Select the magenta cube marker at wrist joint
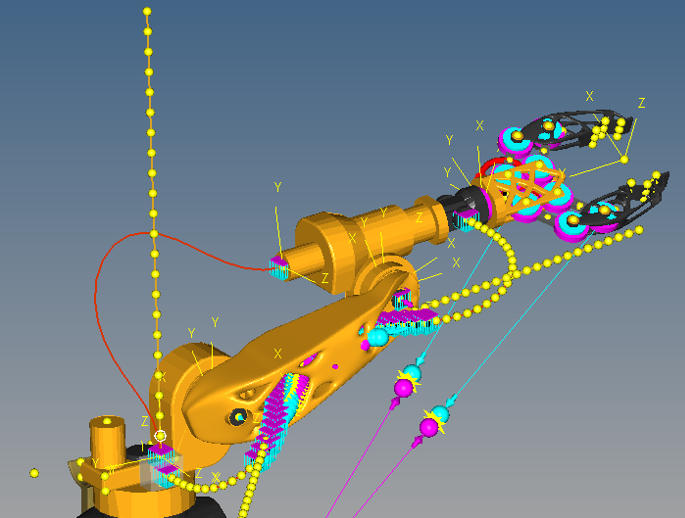685x518 pixels. pyautogui.click(x=468, y=214)
